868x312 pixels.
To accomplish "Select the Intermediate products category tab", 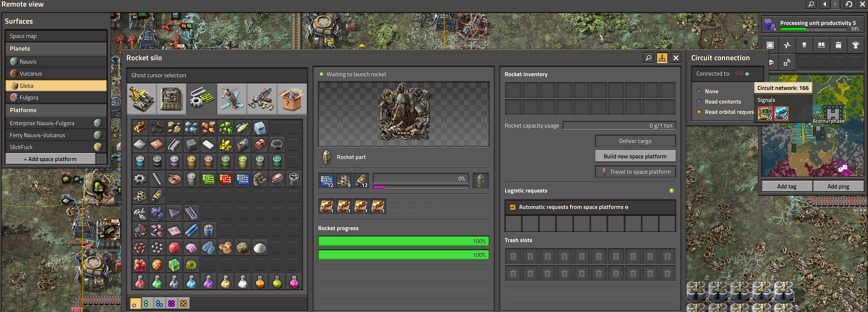I will click(x=202, y=99).
